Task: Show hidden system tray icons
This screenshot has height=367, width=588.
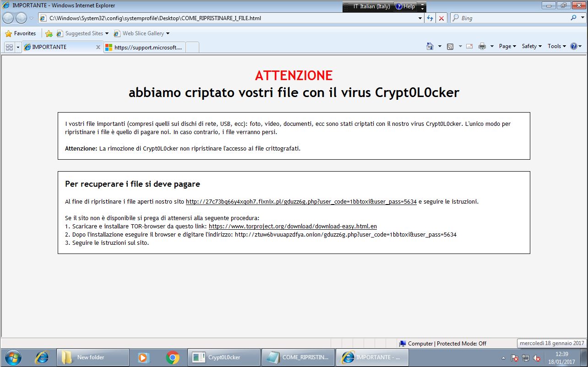Action: [x=503, y=358]
